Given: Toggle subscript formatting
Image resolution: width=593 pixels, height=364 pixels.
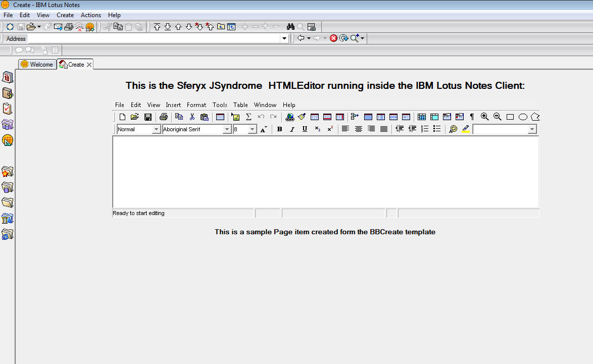Looking at the screenshot, I should (318, 129).
